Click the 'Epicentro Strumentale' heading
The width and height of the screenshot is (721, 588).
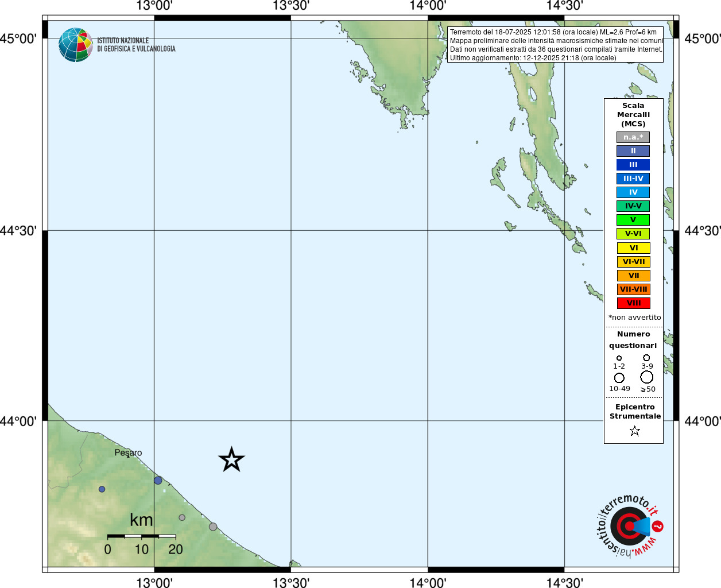(x=635, y=412)
